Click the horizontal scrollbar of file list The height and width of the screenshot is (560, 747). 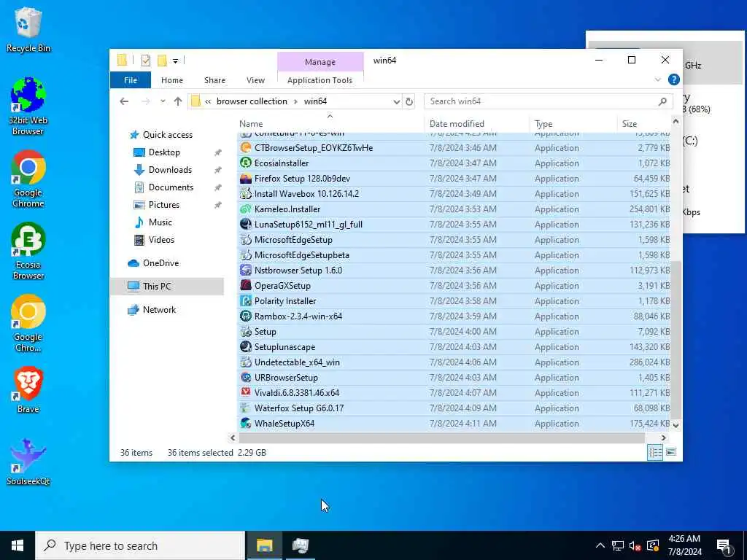[441, 437]
